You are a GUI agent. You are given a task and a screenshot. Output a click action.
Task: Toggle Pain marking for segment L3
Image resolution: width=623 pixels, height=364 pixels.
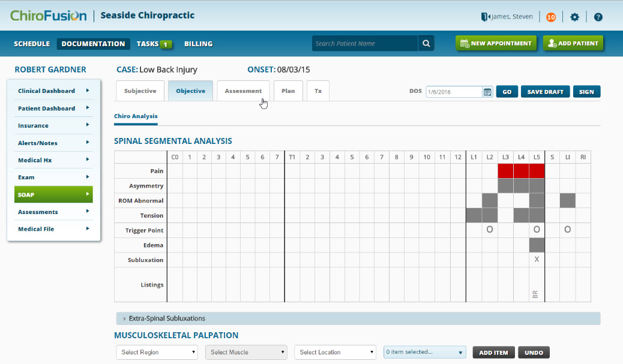(x=507, y=170)
